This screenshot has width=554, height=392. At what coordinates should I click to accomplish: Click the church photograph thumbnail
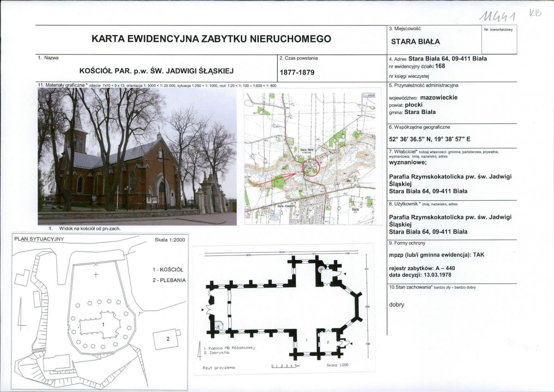click(x=137, y=157)
